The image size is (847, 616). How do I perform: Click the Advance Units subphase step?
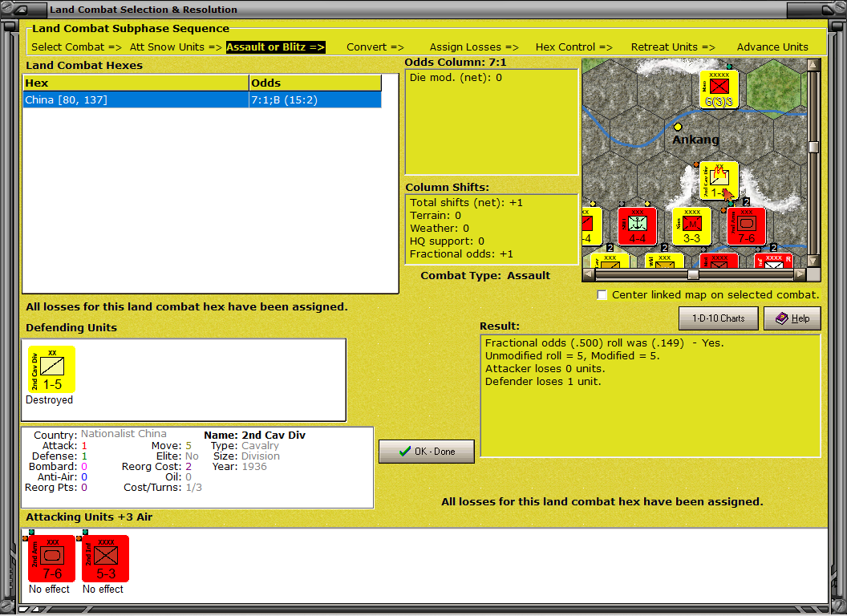pos(772,47)
